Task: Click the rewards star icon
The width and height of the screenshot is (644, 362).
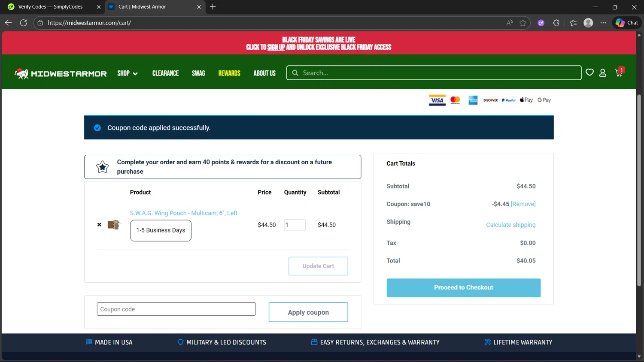Action: click(x=102, y=167)
